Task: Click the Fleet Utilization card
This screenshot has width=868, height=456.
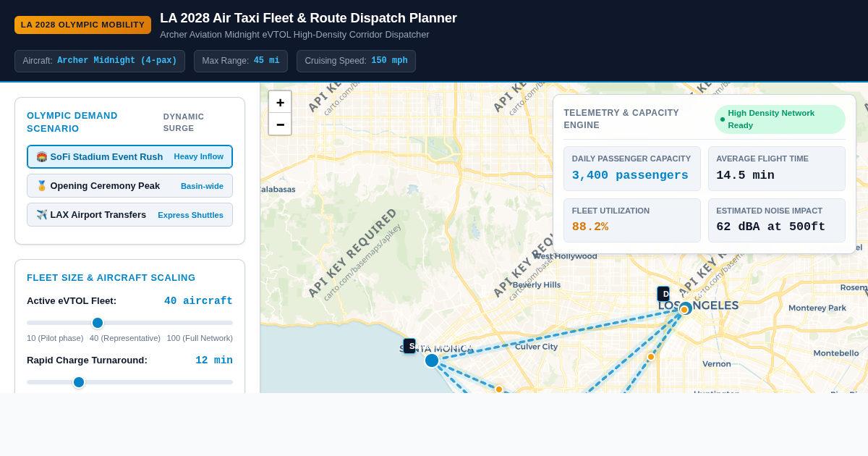Action: tap(632, 220)
